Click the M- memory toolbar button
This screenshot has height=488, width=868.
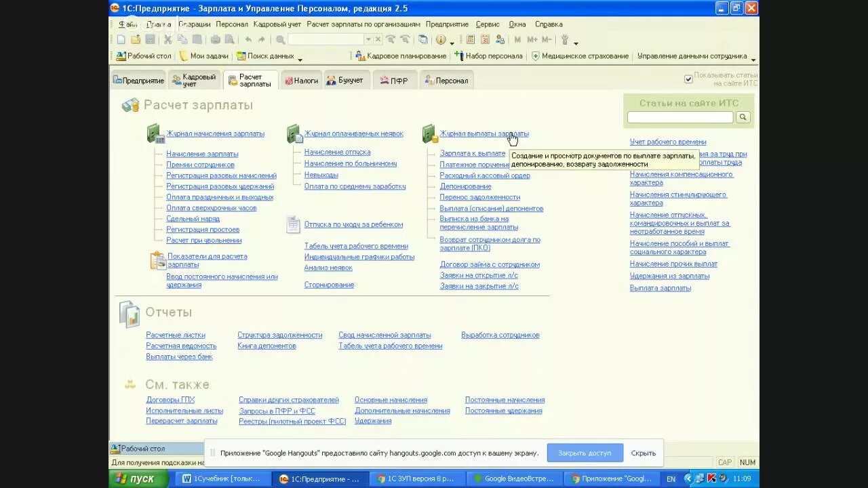tap(547, 39)
